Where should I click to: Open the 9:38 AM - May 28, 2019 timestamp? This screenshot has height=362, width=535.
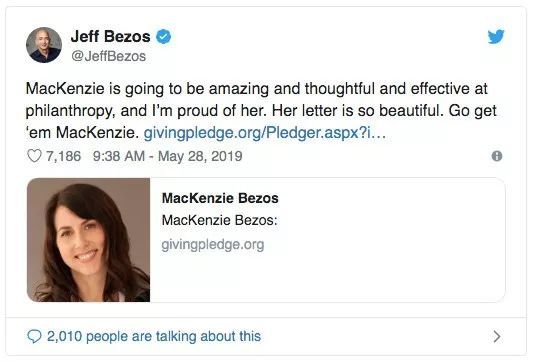tap(168, 156)
